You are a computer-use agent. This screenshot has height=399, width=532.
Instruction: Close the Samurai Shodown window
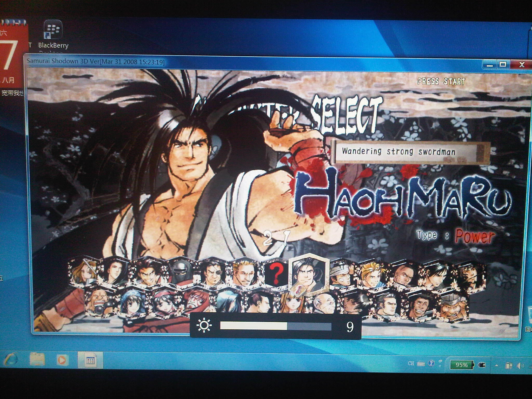[x=521, y=65]
